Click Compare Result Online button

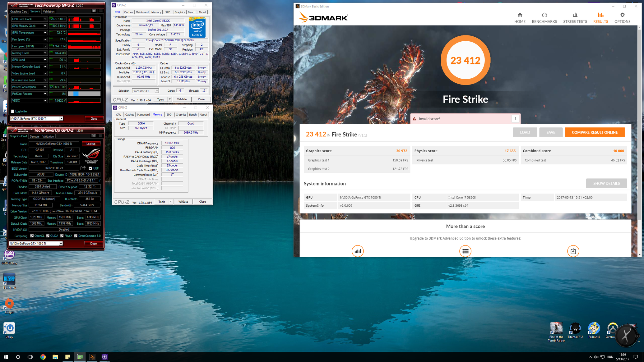(x=594, y=132)
